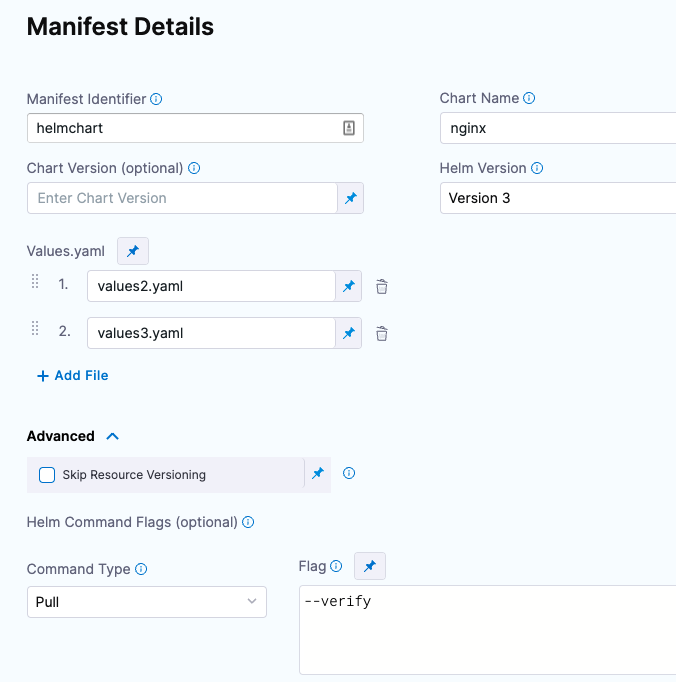Viewport: 676px width, 682px height.
Task: Open the Command Type dropdown showing Pull
Action: coord(146,602)
